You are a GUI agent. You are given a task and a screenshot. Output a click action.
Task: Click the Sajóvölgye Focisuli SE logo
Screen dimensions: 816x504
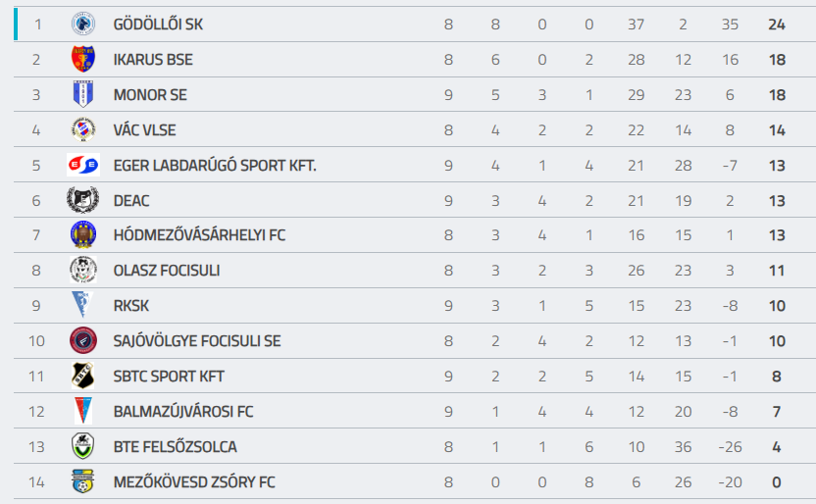click(83, 340)
